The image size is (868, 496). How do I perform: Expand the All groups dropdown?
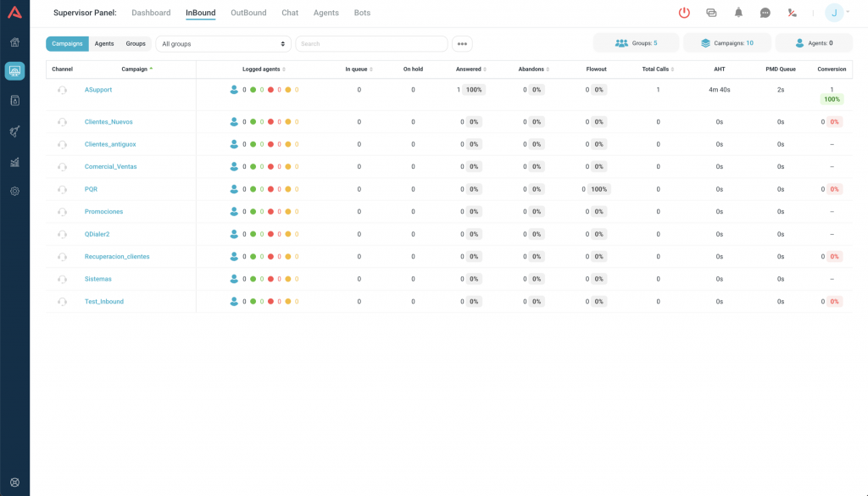point(223,44)
